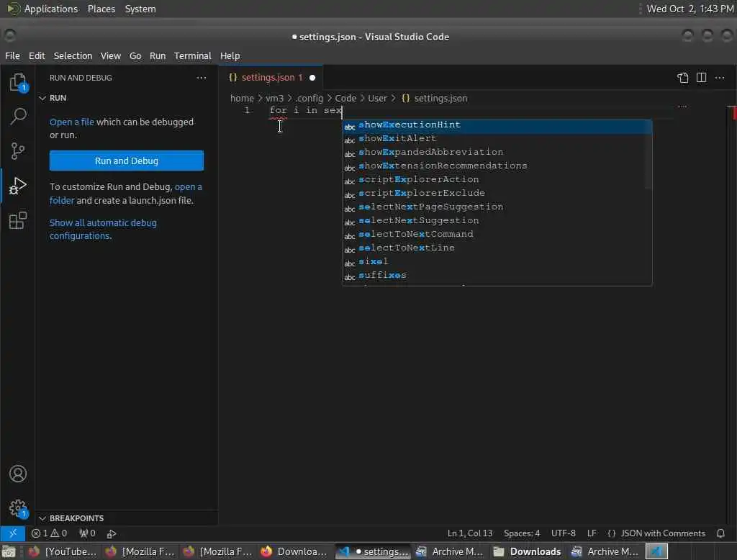Open the Source Control view icon
The height and width of the screenshot is (560, 737).
coord(18,151)
